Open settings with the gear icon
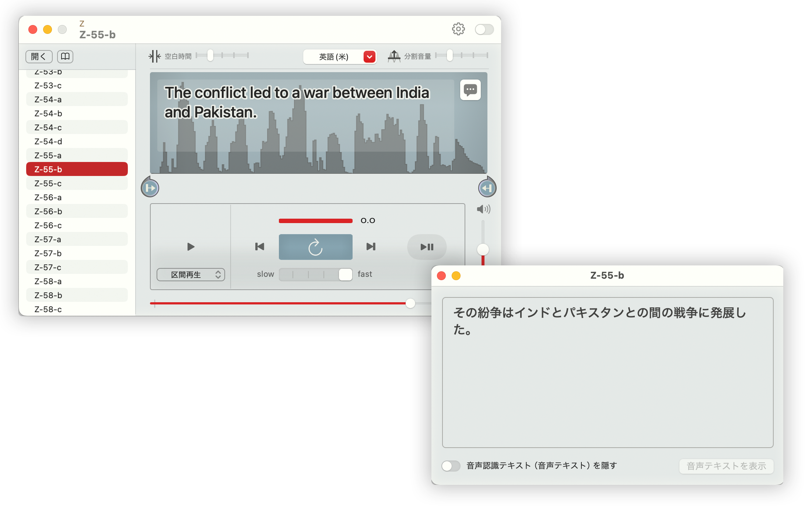 458,29
